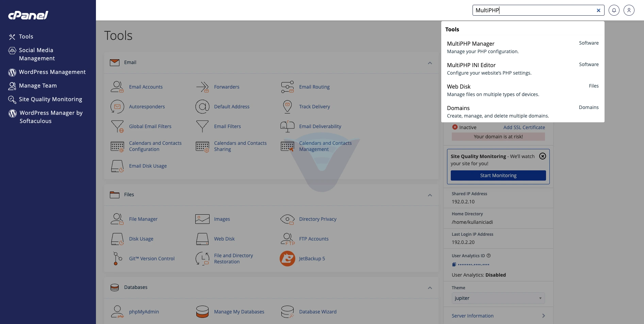Open the phpMyAdmin icon

point(117,312)
